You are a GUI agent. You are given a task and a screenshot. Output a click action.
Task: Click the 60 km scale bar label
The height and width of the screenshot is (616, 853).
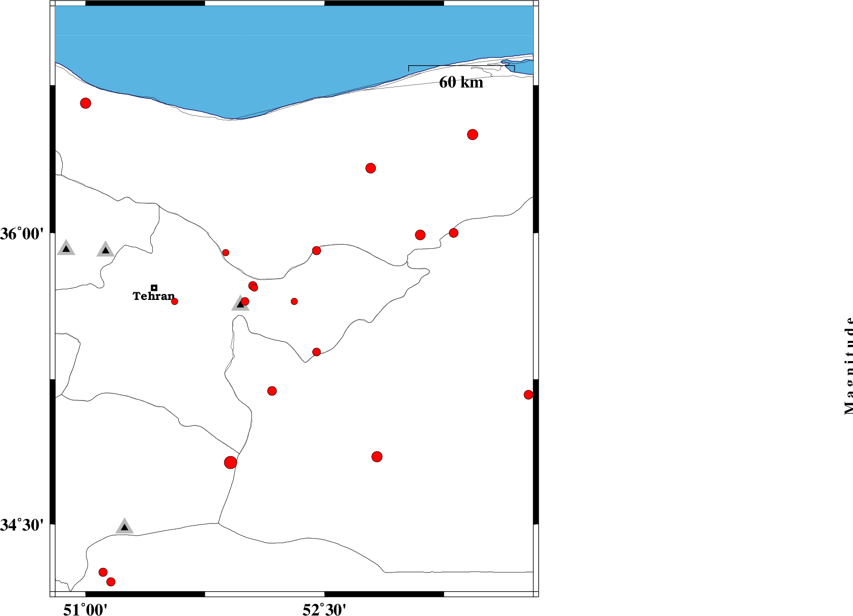coord(461,82)
